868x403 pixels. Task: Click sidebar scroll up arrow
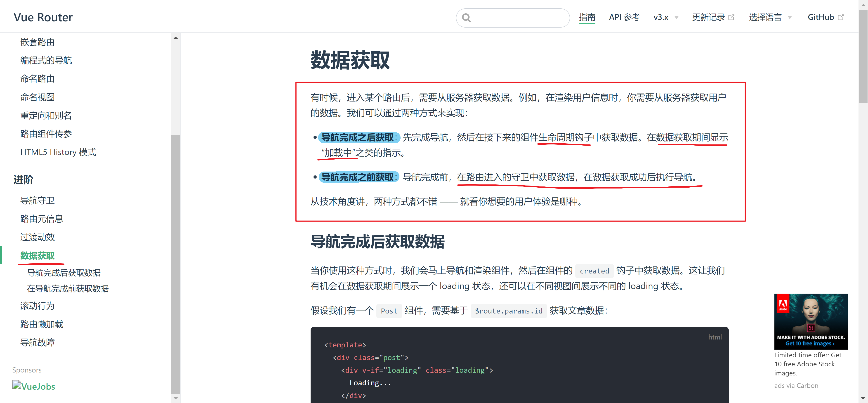[176, 38]
